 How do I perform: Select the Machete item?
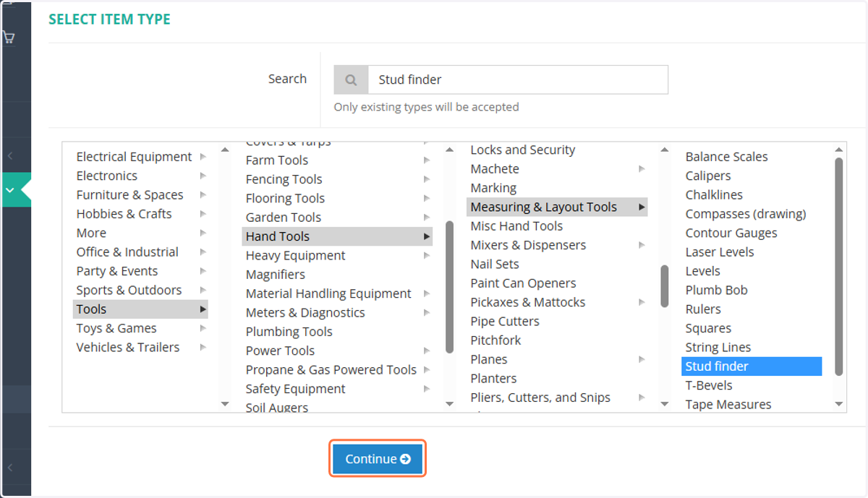pos(495,169)
